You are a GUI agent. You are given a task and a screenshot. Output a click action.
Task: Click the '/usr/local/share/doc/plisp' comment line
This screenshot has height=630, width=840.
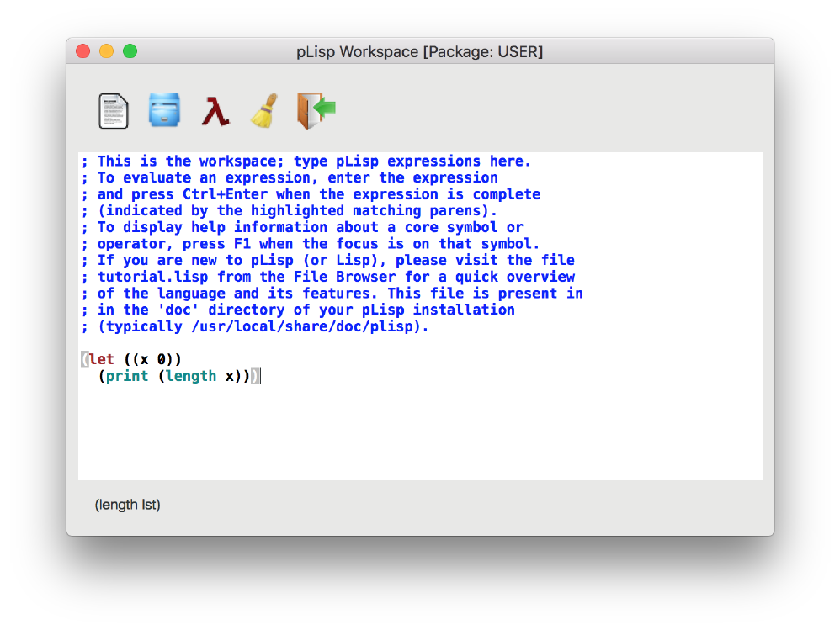(255, 326)
